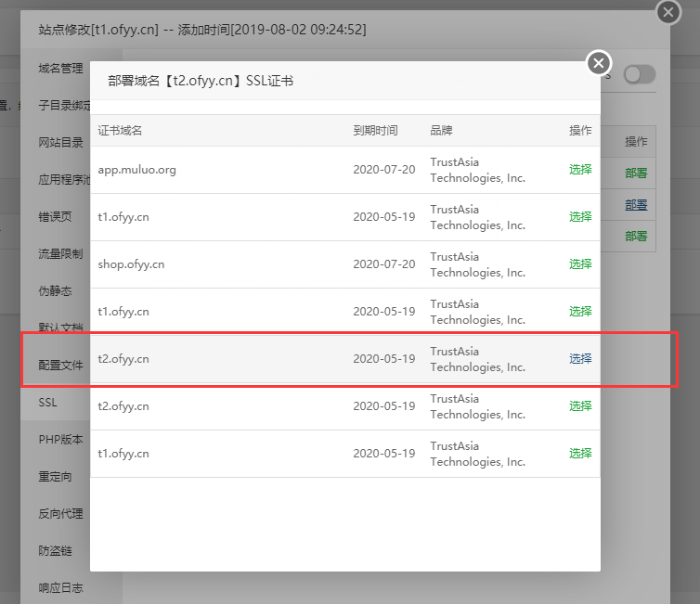This screenshot has width=700, height=604.
Task: Open the 配置文件 sidebar item
Action: (60, 366)
